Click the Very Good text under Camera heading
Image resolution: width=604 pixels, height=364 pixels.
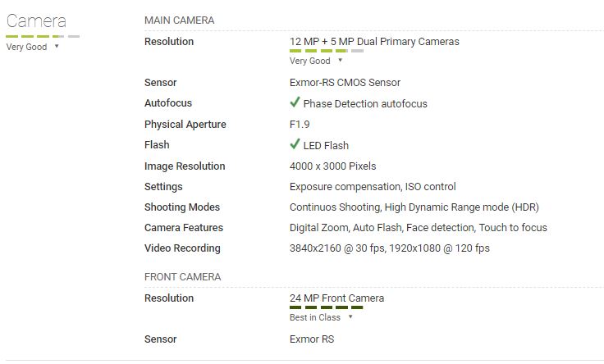26,47
